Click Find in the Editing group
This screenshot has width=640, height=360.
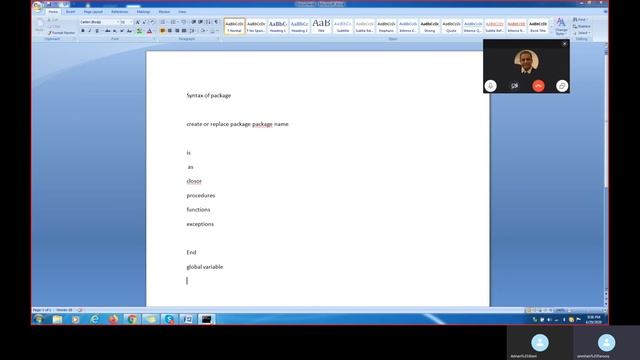pyautogui.click(x=580, y=20)
